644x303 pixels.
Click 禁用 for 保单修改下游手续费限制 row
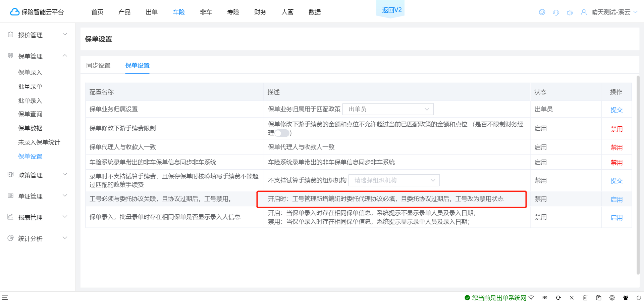click(616, 129)
